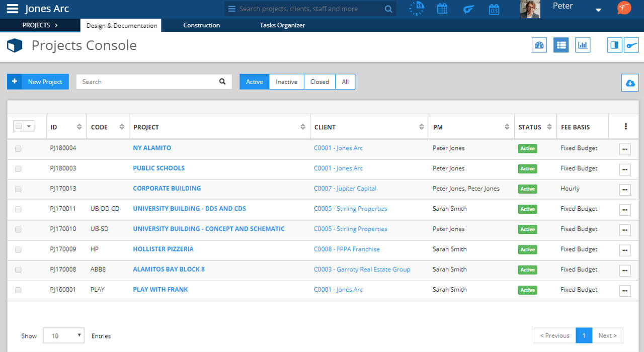The image size is (644, 352).
Task: Select the PLAY WITH FRANK row checkbox
Action: tap(18, 290)
